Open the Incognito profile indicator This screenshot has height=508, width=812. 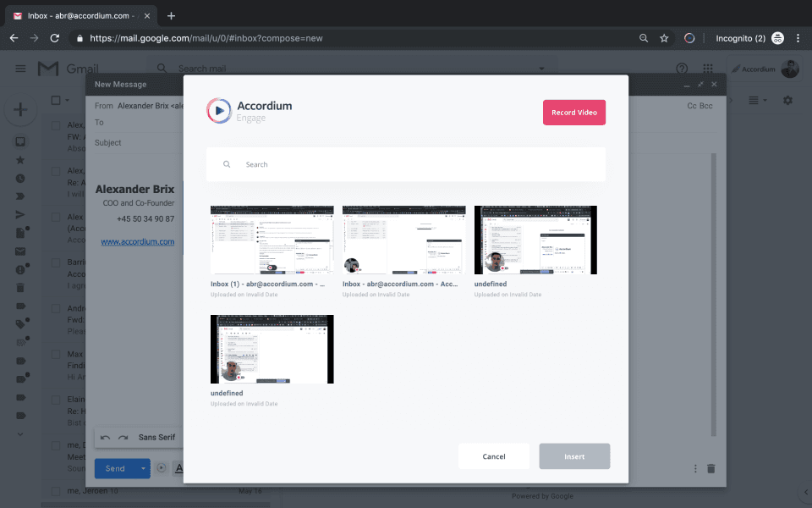(750, 38)
